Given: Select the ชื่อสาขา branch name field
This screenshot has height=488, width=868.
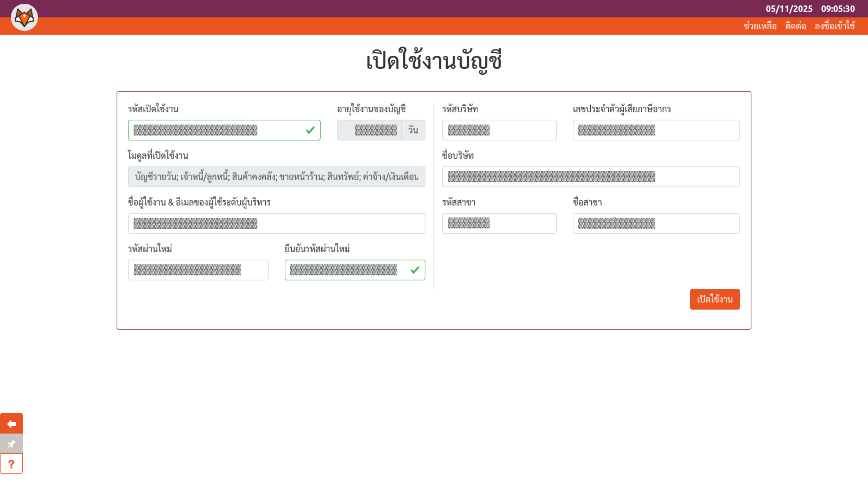Looking at the screenshot, I should point(656,223).
